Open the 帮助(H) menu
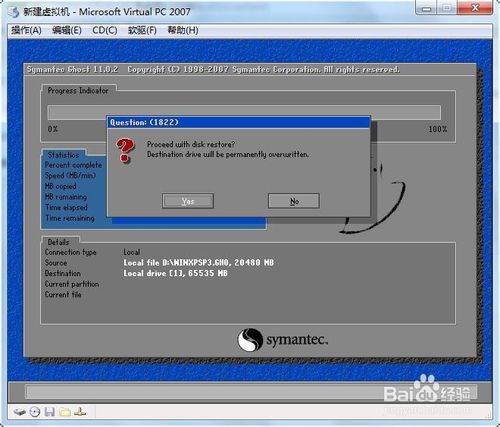Viewport: 500px width, 427px height. [183, 30]
